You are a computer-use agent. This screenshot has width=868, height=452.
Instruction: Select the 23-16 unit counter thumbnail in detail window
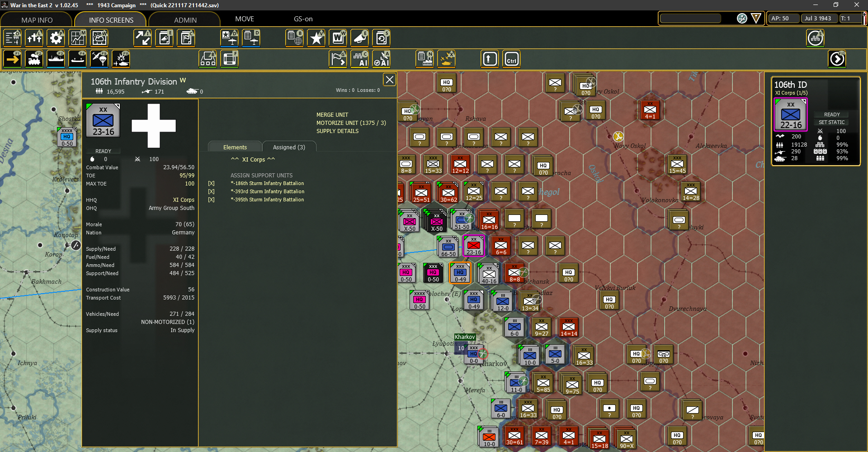pos(103,120)
